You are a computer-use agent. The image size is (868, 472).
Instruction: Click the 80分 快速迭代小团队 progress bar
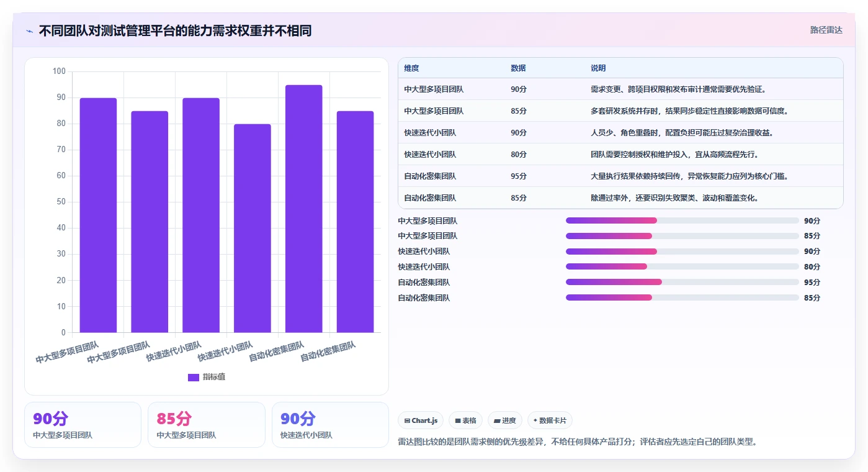(x=682, y=266)
